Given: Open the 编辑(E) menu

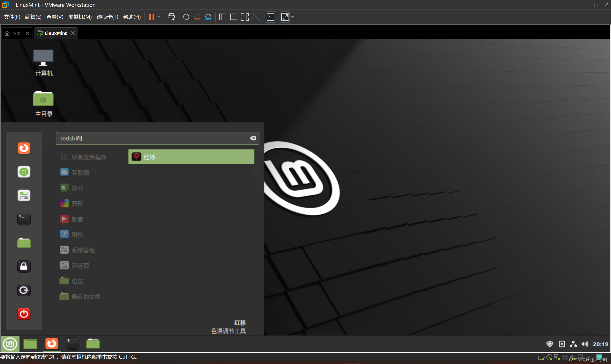Looking at the screenshot, I should point(33,17).
